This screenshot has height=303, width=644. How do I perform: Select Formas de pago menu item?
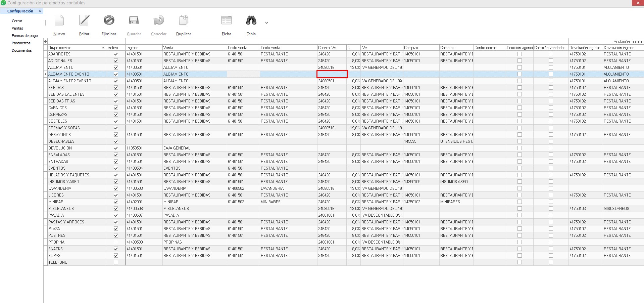click(x=25, y=36)
